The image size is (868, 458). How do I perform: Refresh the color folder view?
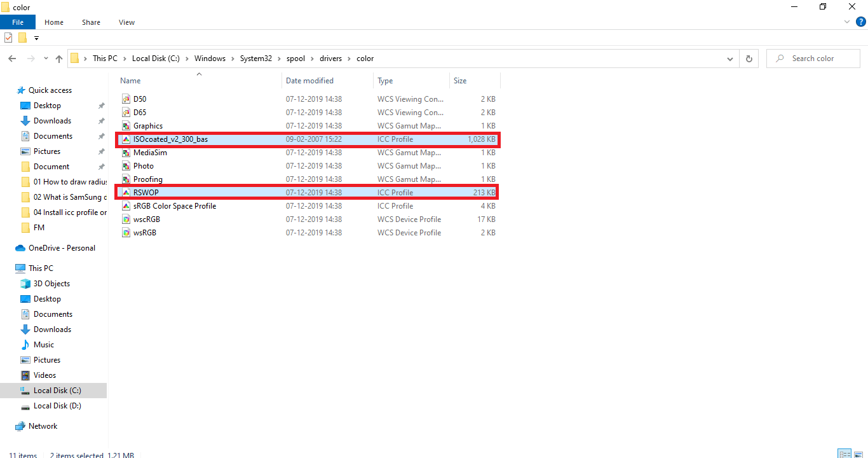(749, 59)
